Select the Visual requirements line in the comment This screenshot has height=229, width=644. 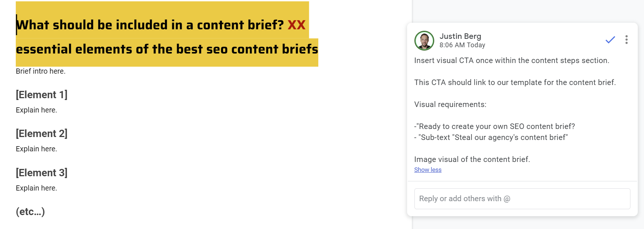pyautogui.click(x=450, y=104)
